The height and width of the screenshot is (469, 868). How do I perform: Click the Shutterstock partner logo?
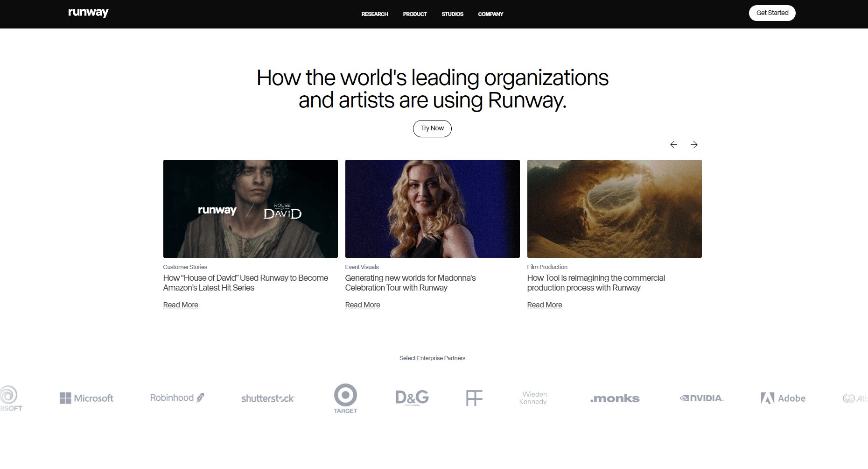pyautogui.click(x=268, y=398)
